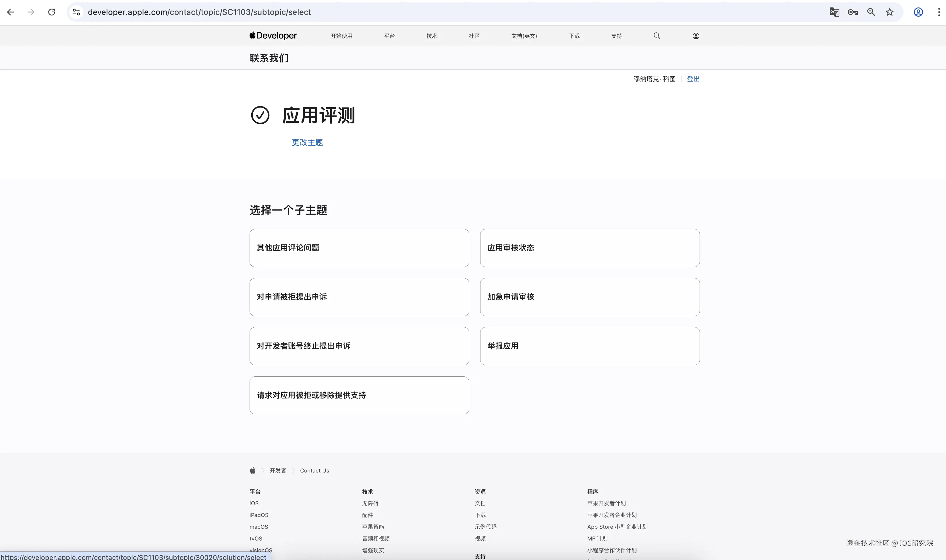Select the 加急申请审核 subtopic card

point(590,297)
